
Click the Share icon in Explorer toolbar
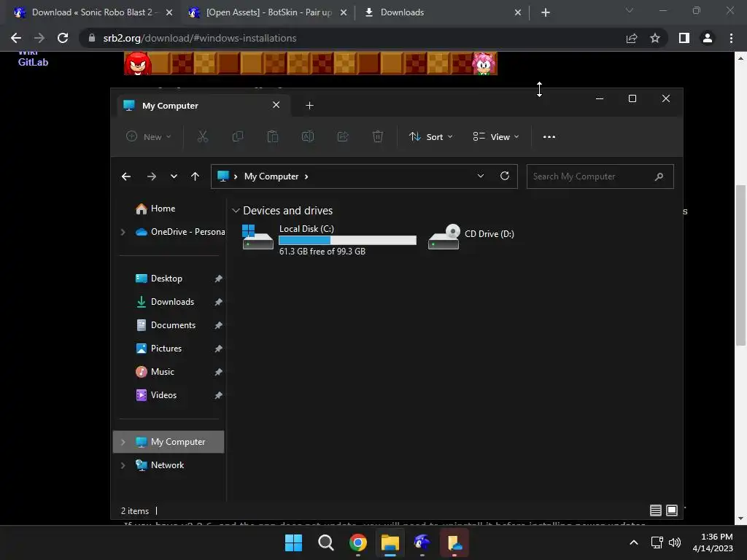click(343, 136)
